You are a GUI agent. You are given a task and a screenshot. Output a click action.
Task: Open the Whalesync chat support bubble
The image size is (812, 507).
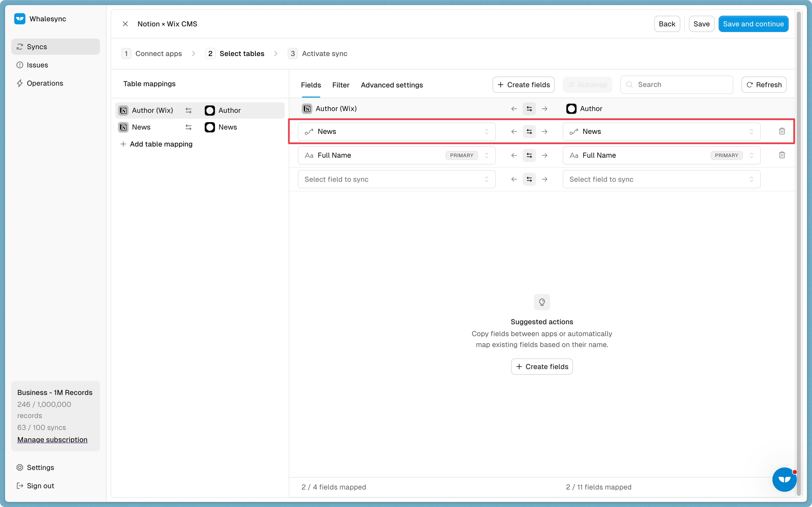pos(784,480)
